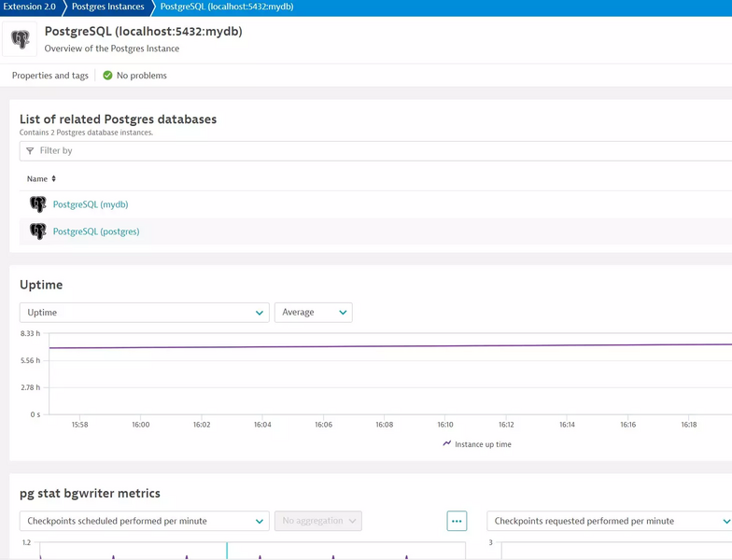This screenshot has height=560, width=732.
Task: Click the Name column sort arrows
Action: (x=54, y=179)
